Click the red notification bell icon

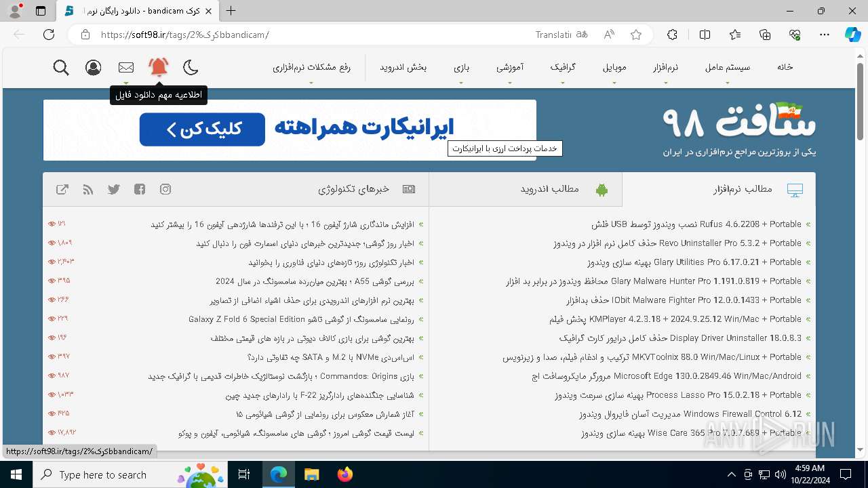click(x=159, y=67)
